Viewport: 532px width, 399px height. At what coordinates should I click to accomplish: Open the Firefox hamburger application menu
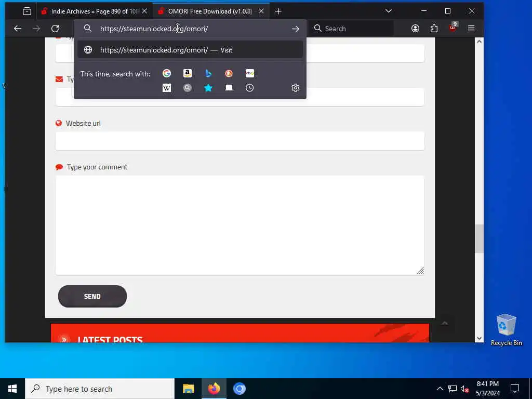point(471,28)
